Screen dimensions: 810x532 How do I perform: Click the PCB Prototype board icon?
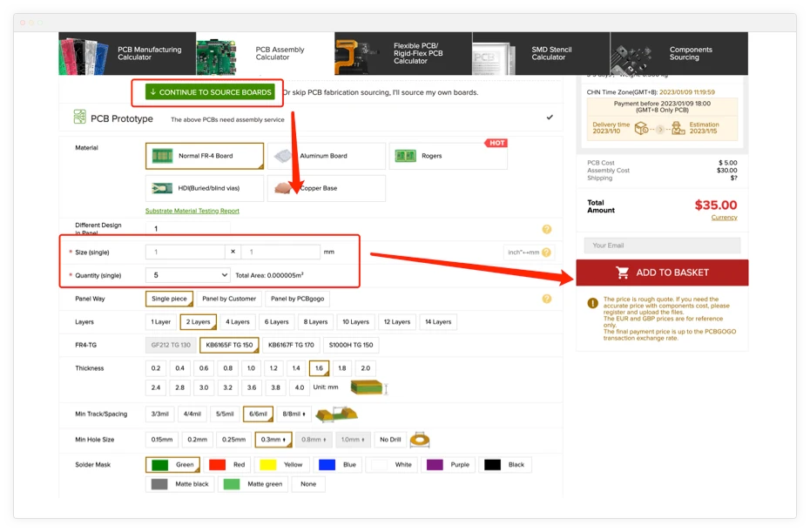click(x=79, y=117)
